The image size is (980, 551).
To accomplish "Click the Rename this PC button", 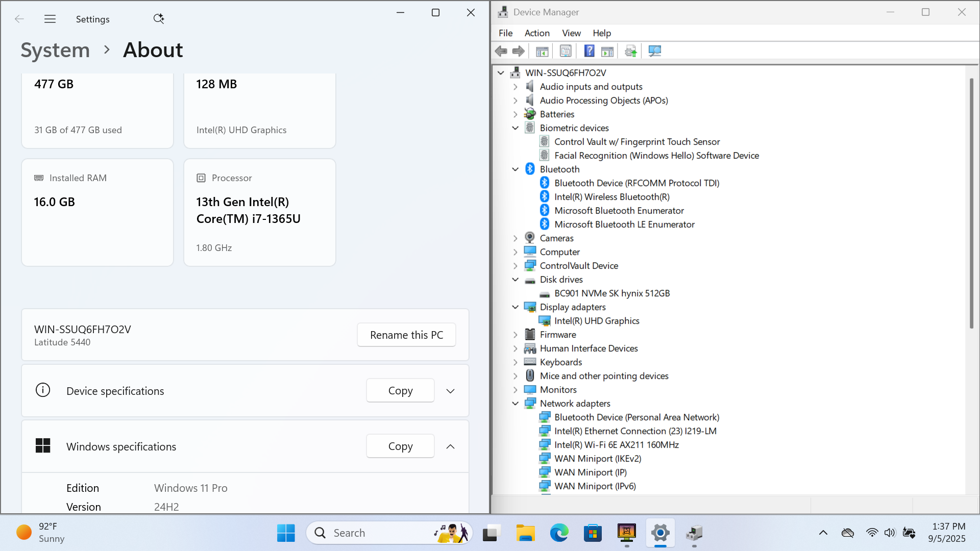I will (406, 335).
